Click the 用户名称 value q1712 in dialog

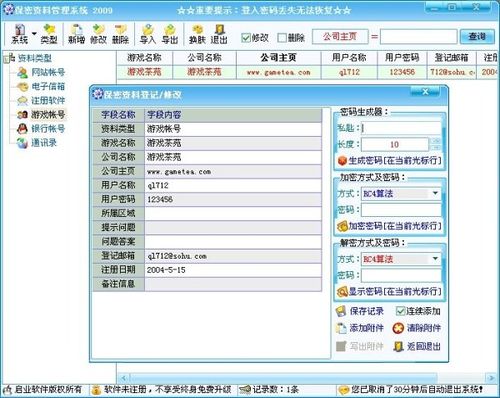tap(233, 185)
